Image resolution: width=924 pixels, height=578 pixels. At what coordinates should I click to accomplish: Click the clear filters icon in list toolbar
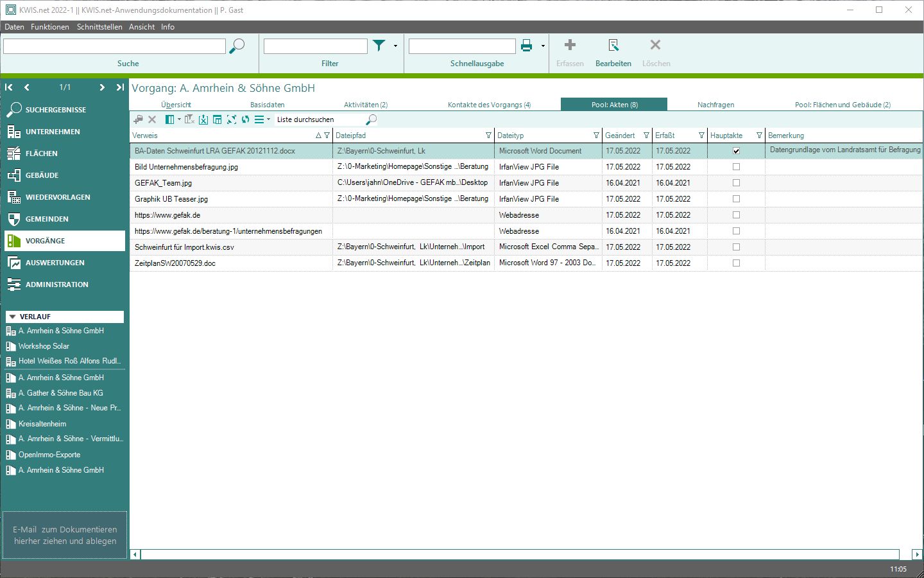point(189,119)
